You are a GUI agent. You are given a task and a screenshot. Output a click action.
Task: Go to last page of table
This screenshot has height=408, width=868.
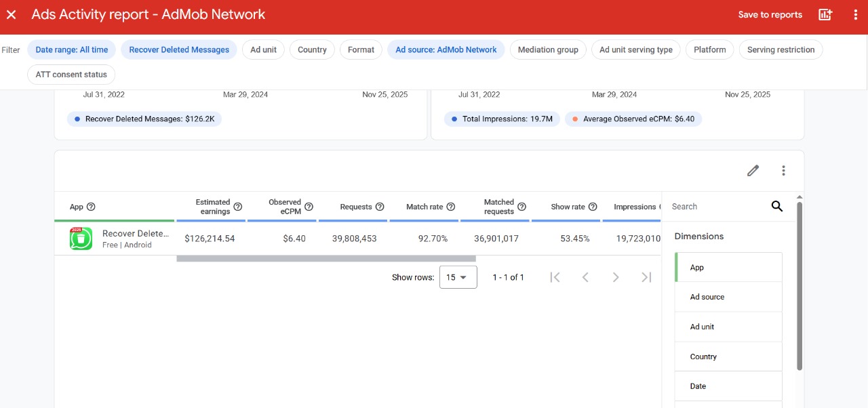tap(646, 277)
